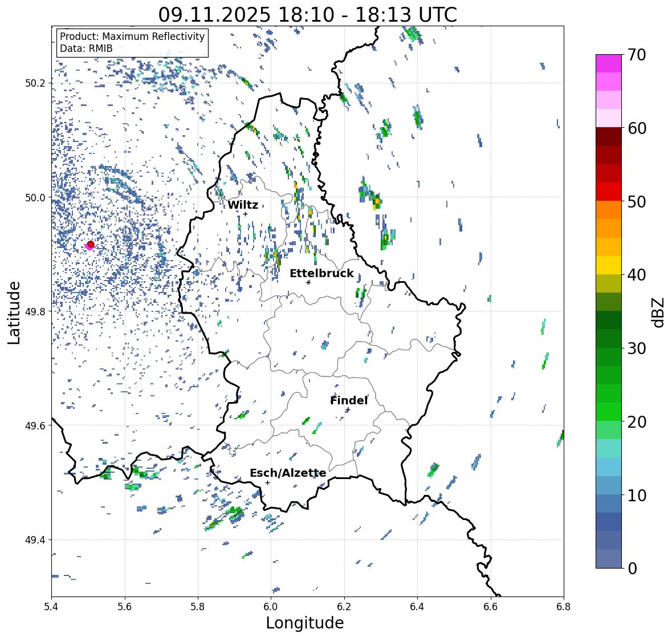Click the 6.8 longitude tick label

564,607
